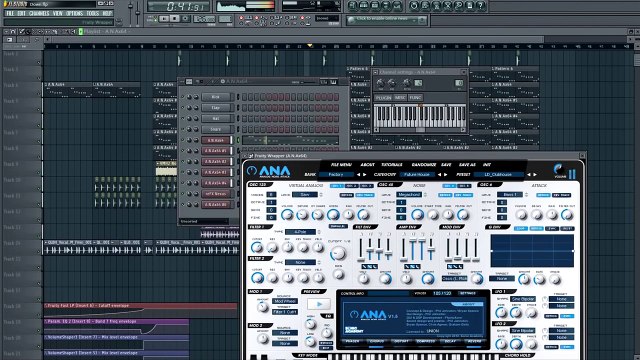Click the help question-mark icon in top toolbar
The image size is (640, 360).
(x=481, y=6)
